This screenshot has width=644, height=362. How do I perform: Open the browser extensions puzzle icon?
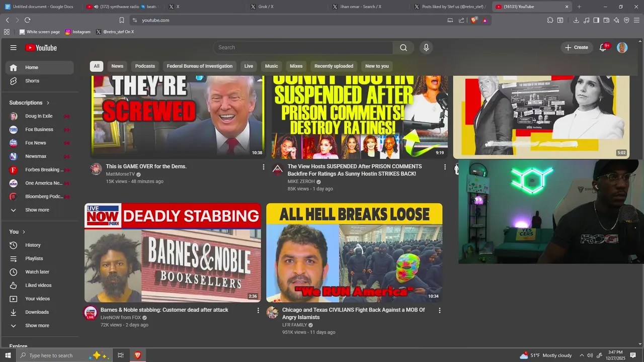click(x=550, y=20)
